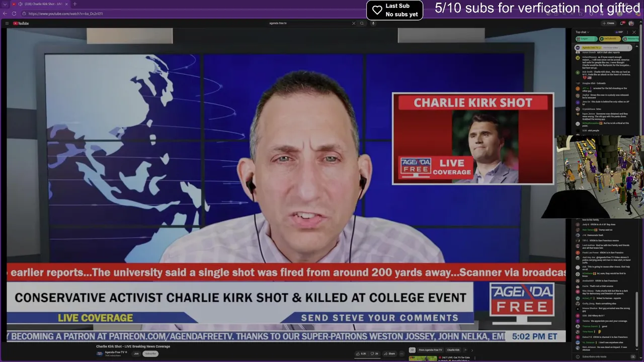Screen dimensions: 644x362
Task: Open the YouTube hamburger guide menu
Action: pyautogui.click(x=7, y=23)
